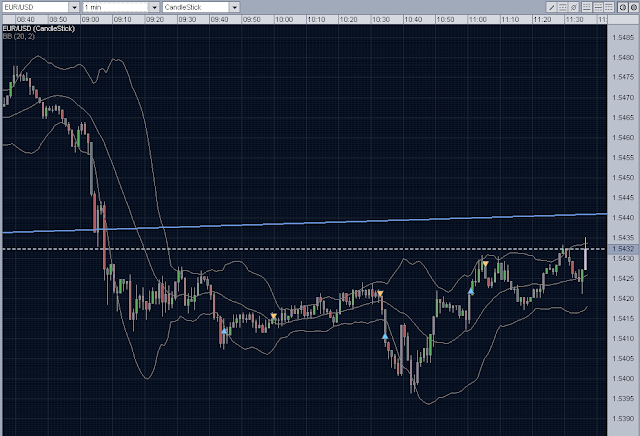The width and height of the screenshot is (640, 436).
Task: Click the horizontal lines tool beside the trend line tool
Action: pyautogui.click(x=562, y=7)
